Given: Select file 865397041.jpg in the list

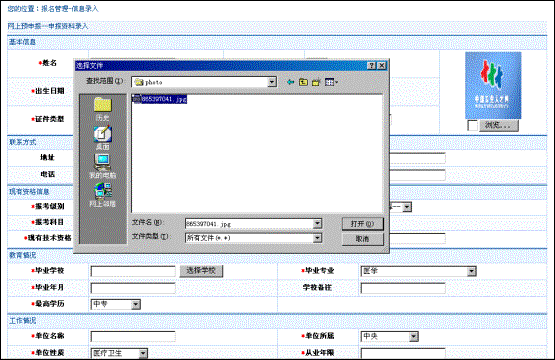Looking at the screenshot, I should point(159,99).
